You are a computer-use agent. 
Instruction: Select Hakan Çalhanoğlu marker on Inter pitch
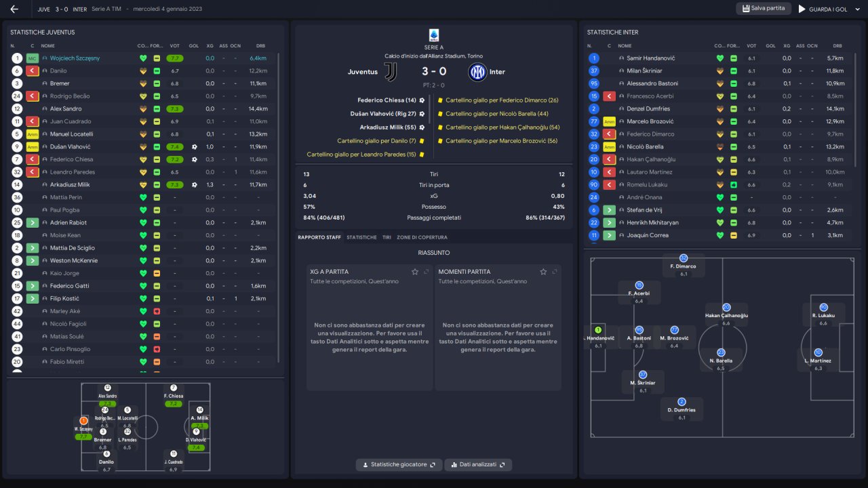click(726, 315)
